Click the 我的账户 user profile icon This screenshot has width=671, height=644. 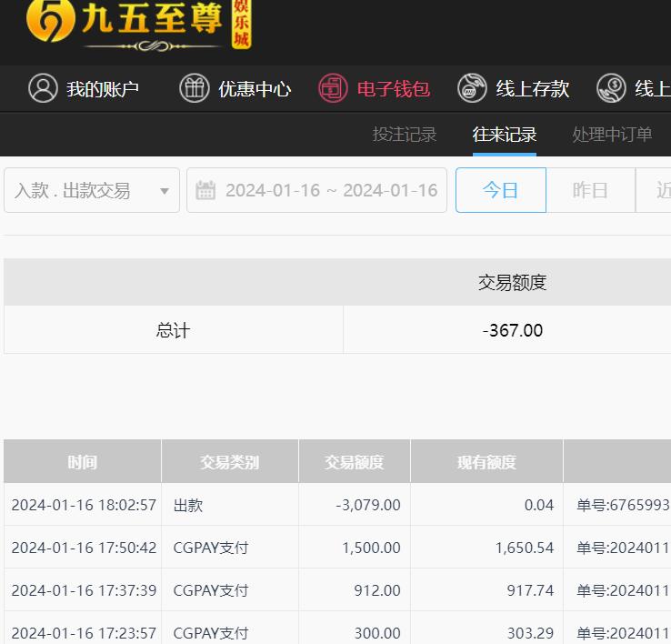(43, 88)
